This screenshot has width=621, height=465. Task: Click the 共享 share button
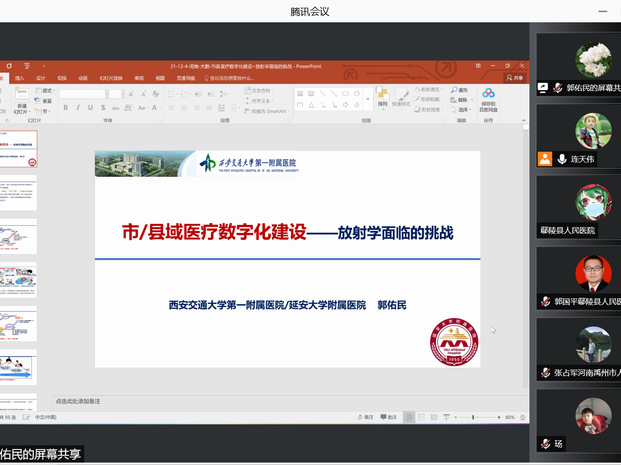click(x=515, y=77)
